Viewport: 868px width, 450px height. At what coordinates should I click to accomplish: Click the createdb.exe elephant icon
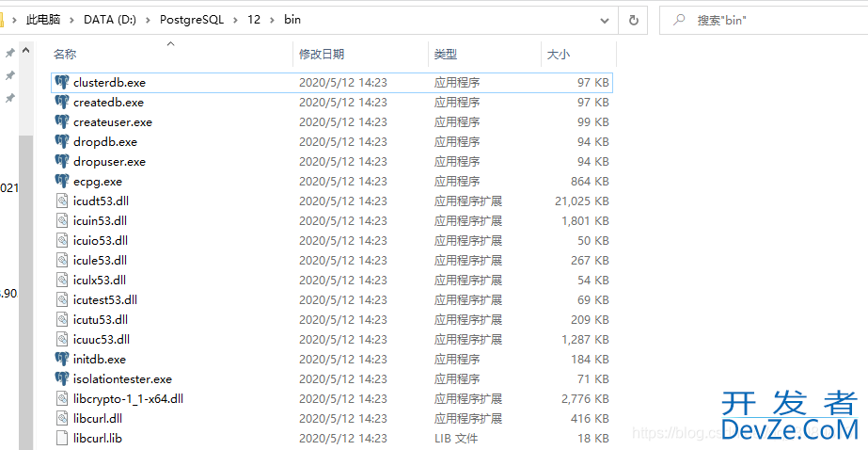[x=62, y=103]
